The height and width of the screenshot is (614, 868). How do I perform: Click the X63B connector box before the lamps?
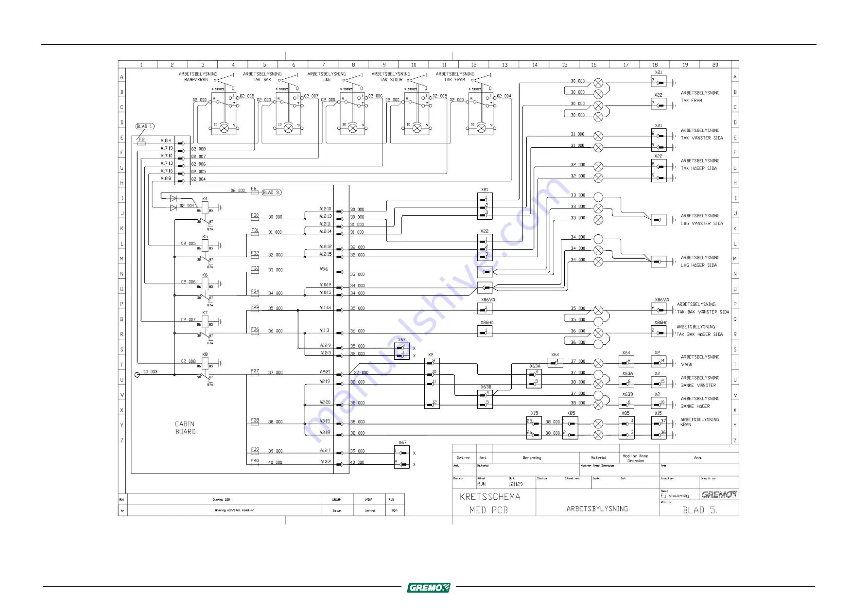[x=485, y=399]
